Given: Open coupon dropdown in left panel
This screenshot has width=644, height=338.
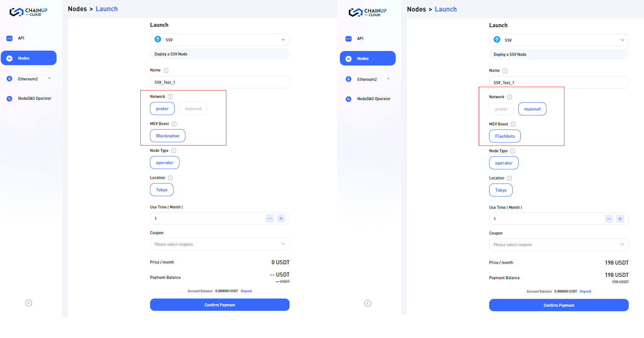Looking at the screenshot, I should tap(220, 244).
